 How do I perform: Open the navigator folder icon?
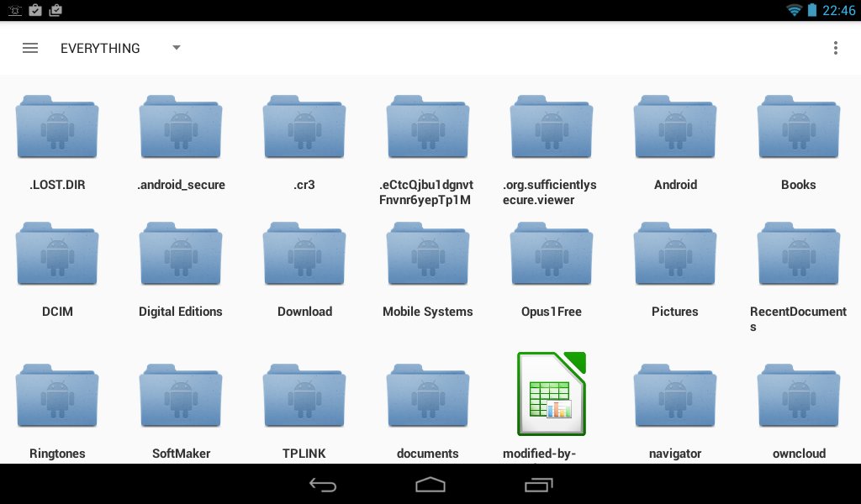[x=675, y=396]
